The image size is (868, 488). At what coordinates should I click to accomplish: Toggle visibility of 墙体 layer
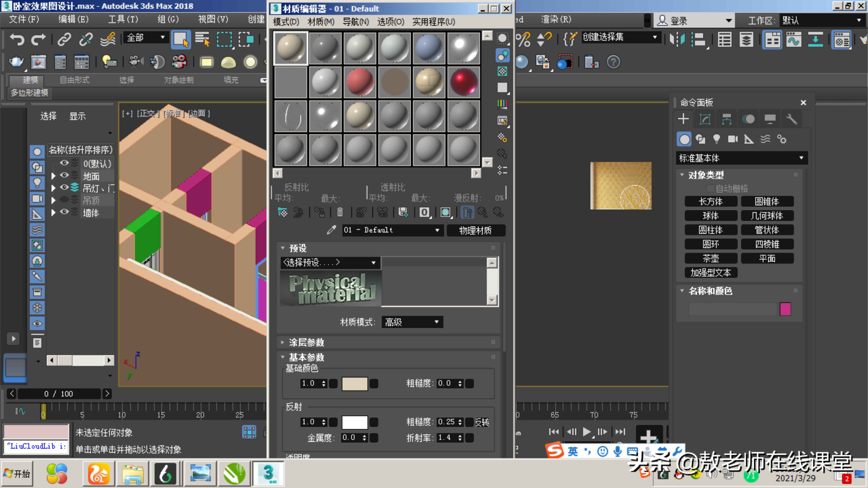click(x=64, y=212)
